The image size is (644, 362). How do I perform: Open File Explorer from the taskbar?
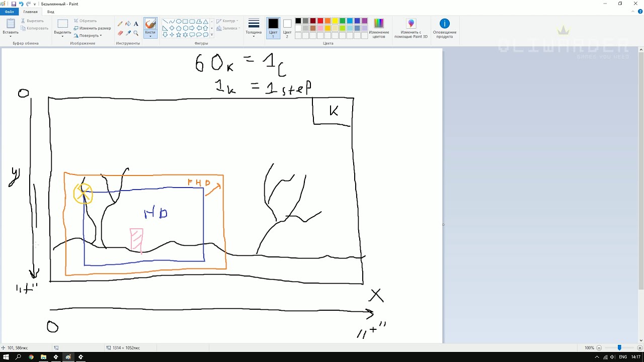pos(43,357)
